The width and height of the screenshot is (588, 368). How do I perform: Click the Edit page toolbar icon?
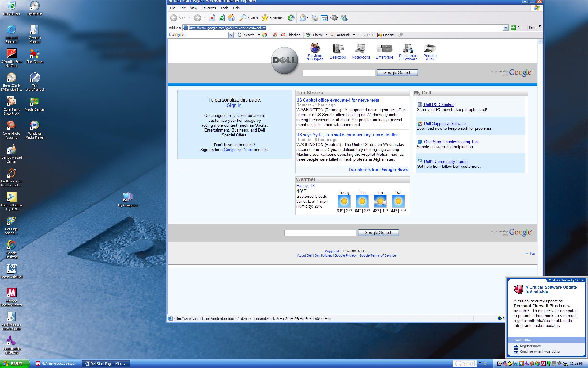(324, 18)
